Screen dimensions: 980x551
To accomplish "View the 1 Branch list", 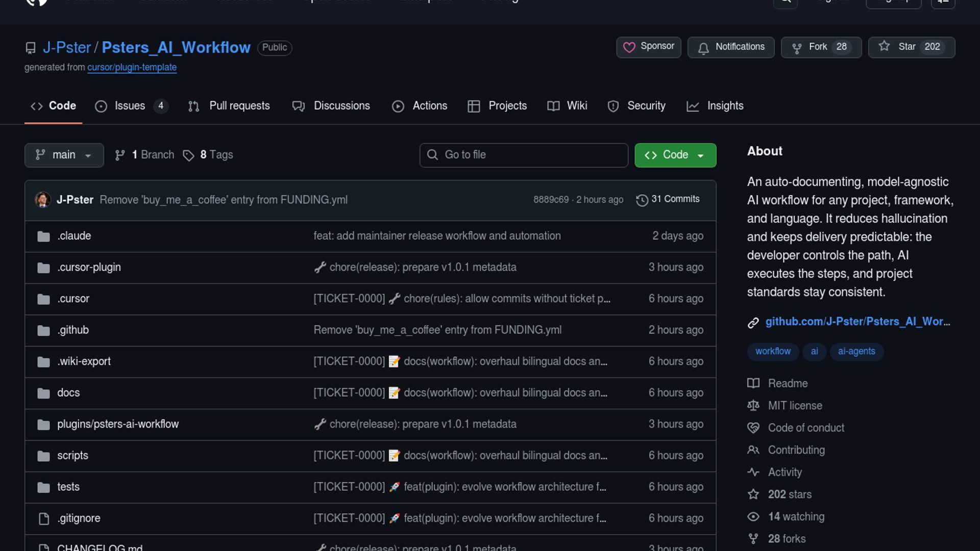I will click(145, 155).
